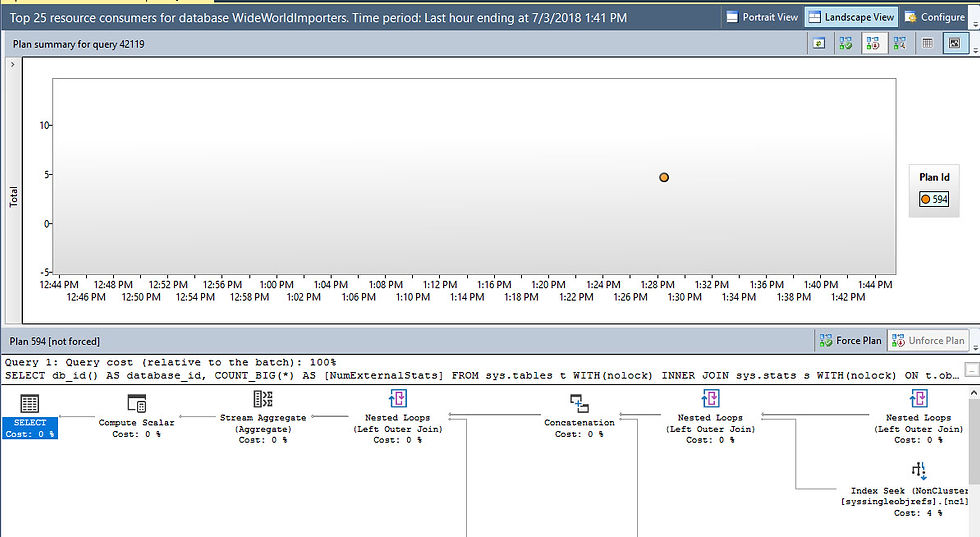This screenshot has width=980, height=537.
Task: Click the Unforce Plan button
Action: coord(928,341)
